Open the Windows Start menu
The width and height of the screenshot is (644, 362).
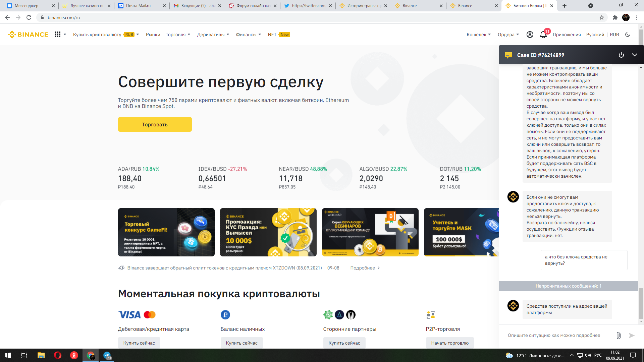[x=8, y=355]
